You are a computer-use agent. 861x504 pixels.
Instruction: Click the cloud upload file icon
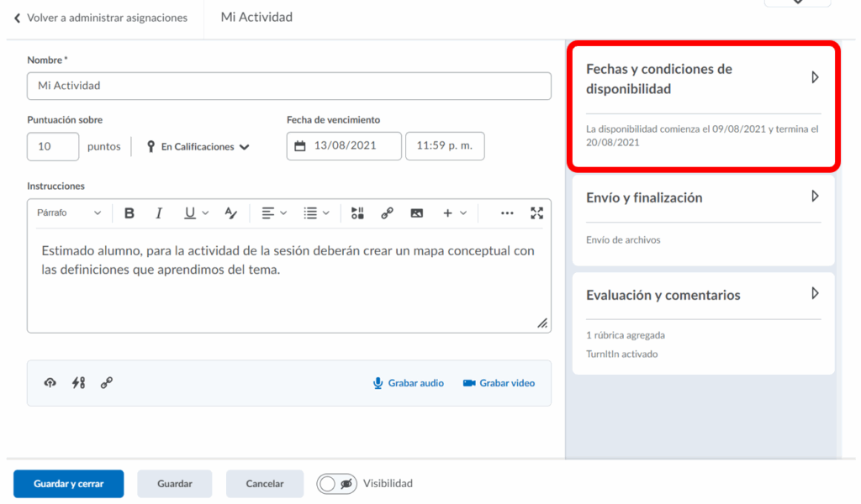click(50, 383)
